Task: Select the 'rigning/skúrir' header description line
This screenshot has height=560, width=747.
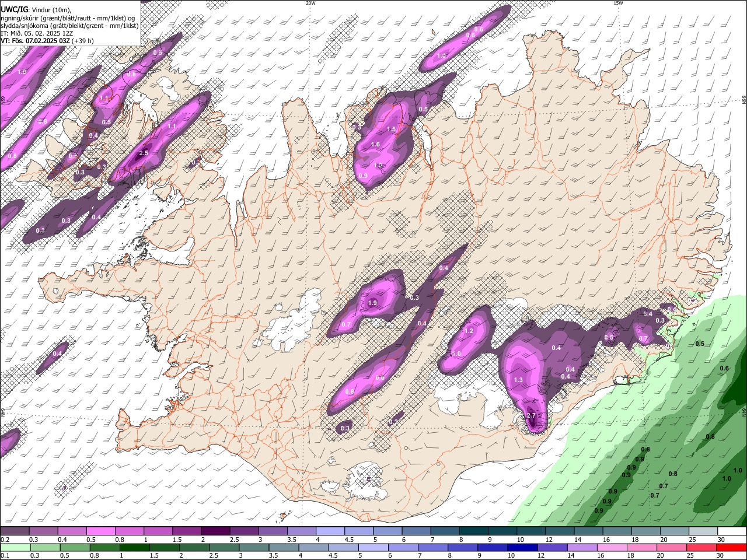Action: [68, 18]
